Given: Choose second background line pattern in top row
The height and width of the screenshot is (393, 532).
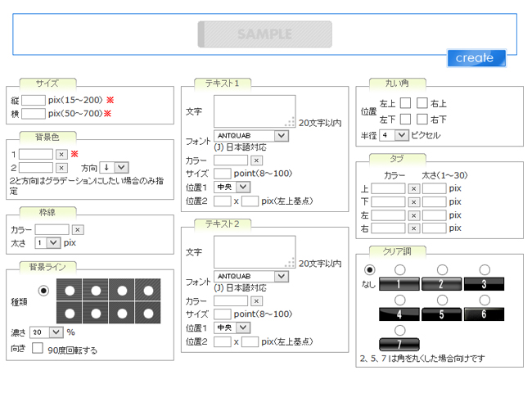Looking at the screenshot, I should coord(96,291).
